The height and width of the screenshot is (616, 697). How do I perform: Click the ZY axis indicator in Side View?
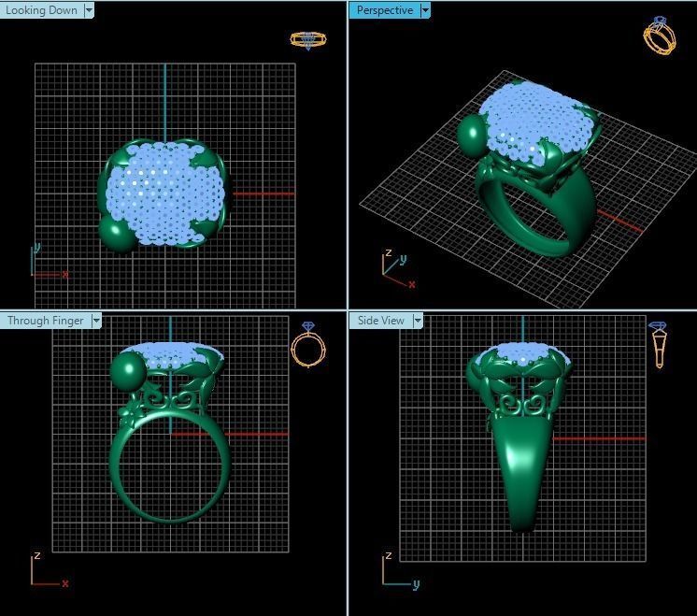tap(401, 570)
